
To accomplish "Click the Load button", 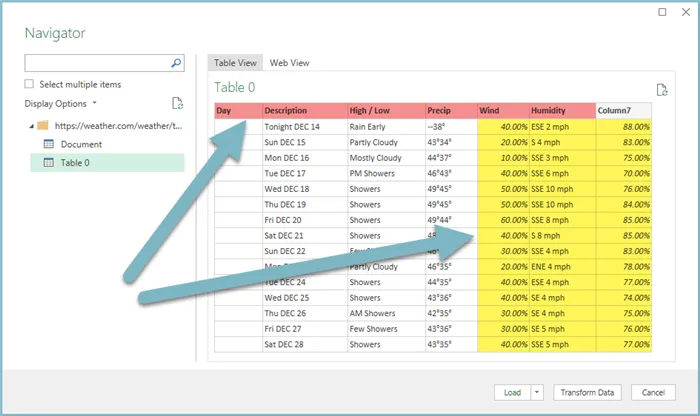I will 512,393.
